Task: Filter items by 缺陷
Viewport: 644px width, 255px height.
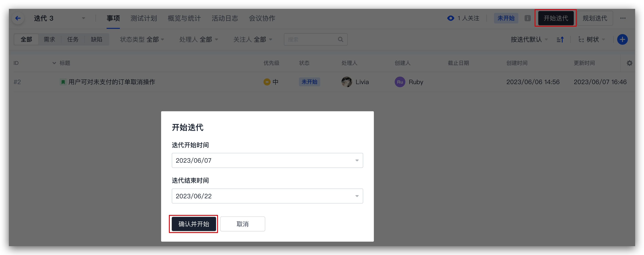Action: click(96, 39)
